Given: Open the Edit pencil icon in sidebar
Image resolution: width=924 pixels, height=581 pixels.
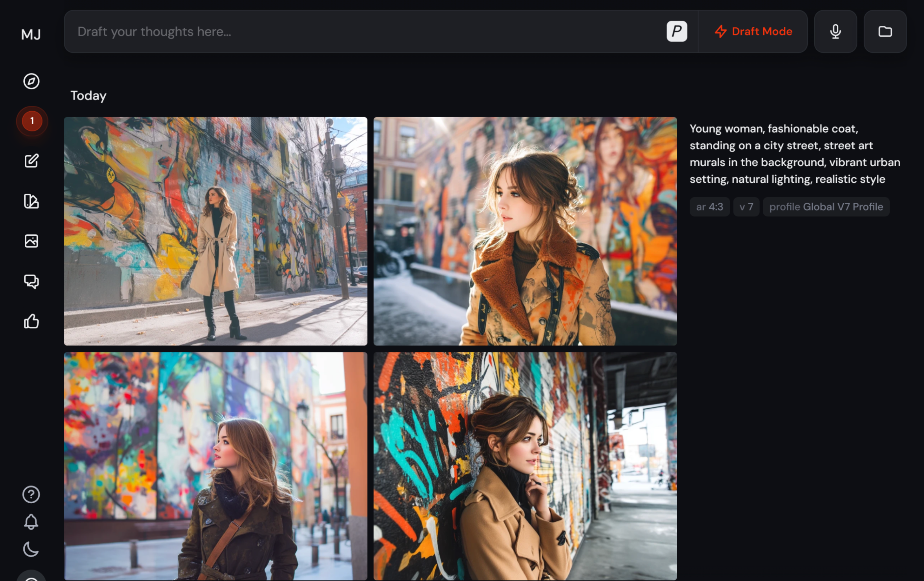Looking at the screenshot, I should (32, 161).
